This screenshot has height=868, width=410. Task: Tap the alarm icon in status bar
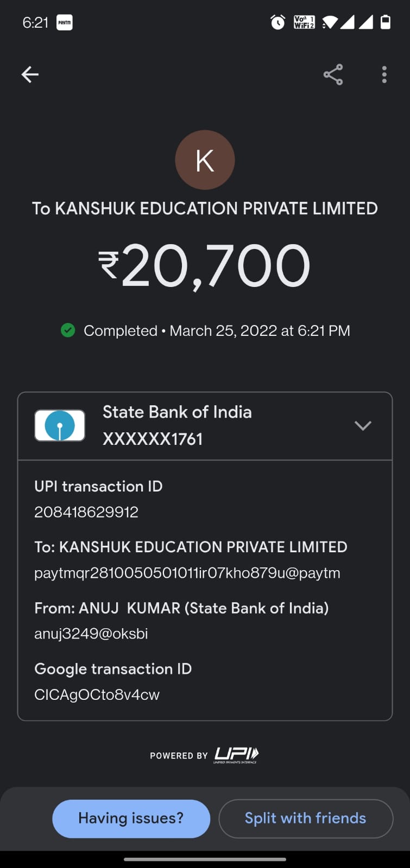277,22
